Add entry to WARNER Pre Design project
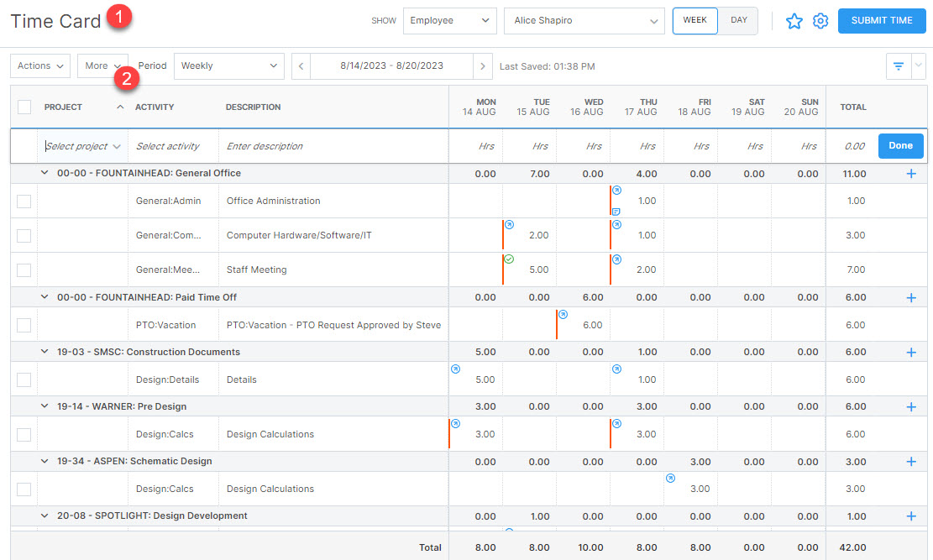Image resolution: width=933 pixels, height=560 pixels. coord(911,406)
